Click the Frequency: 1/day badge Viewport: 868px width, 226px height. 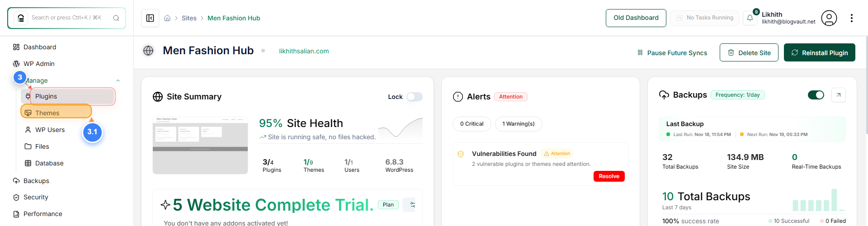coord(738,95)
